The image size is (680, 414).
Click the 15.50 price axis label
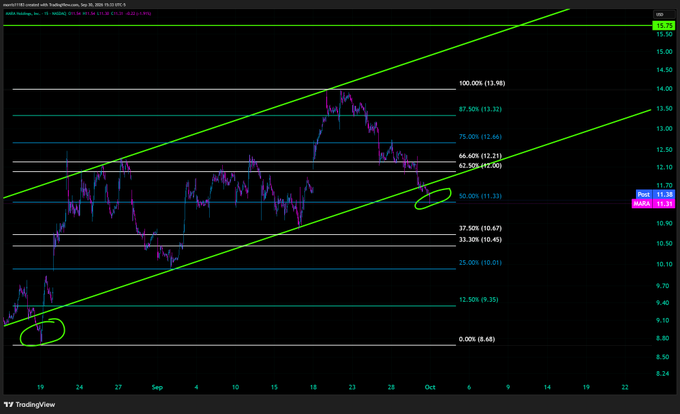pos(664,34)
